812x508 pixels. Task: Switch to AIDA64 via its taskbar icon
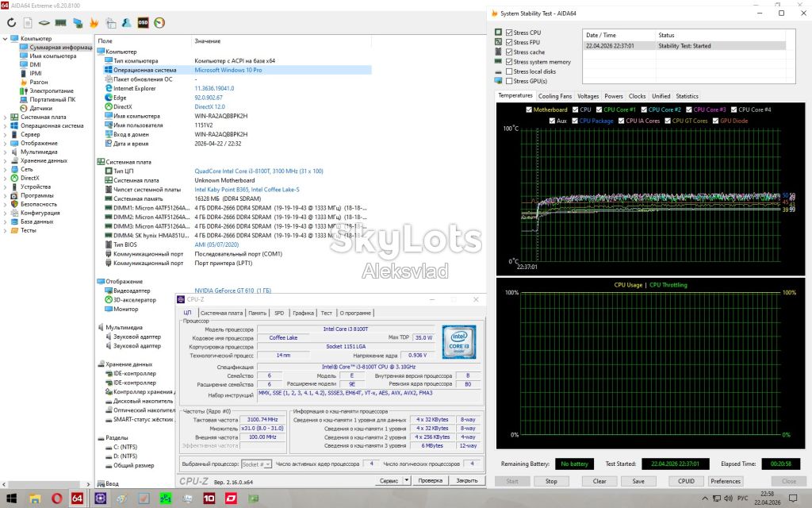(77, 498)
